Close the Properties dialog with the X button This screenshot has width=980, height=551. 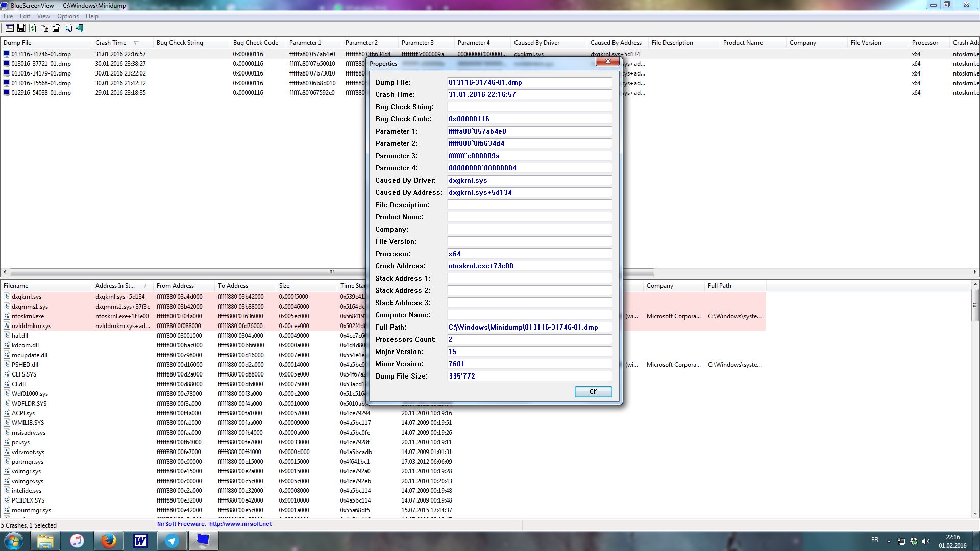click(x=608, y=61)
